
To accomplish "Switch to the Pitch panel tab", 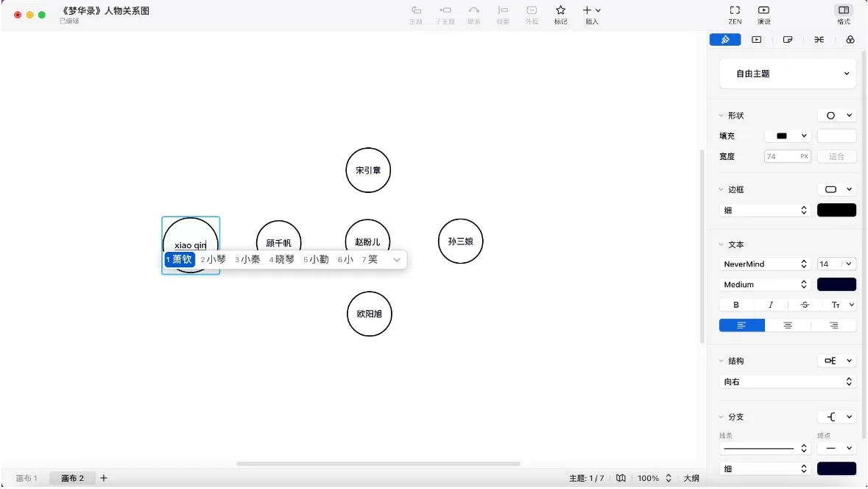I will [x=756, y=39].
